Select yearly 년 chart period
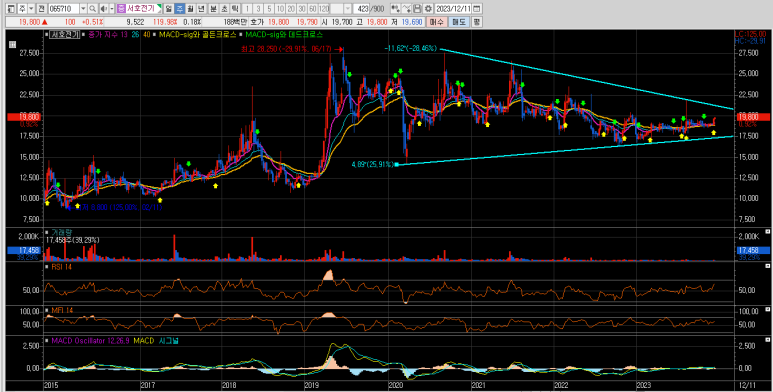Image resolution: width=773 pixels, height=392 pixels. point(201,9)
